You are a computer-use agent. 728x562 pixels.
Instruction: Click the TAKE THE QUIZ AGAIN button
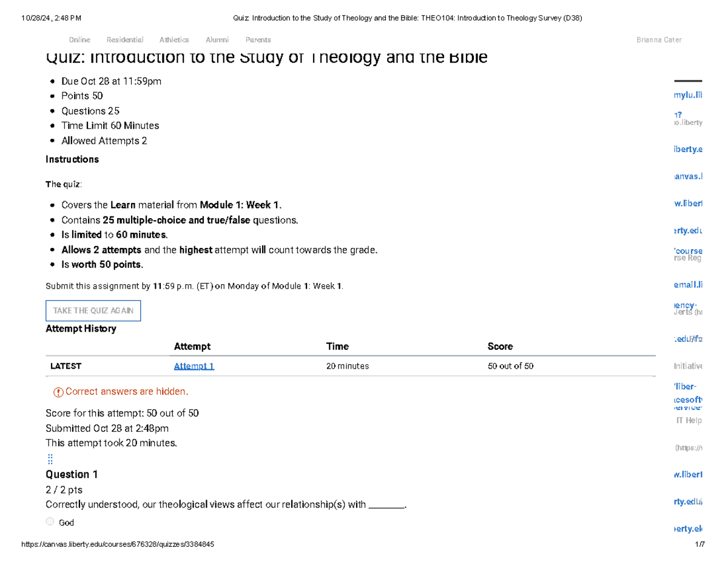pos(93,310)
